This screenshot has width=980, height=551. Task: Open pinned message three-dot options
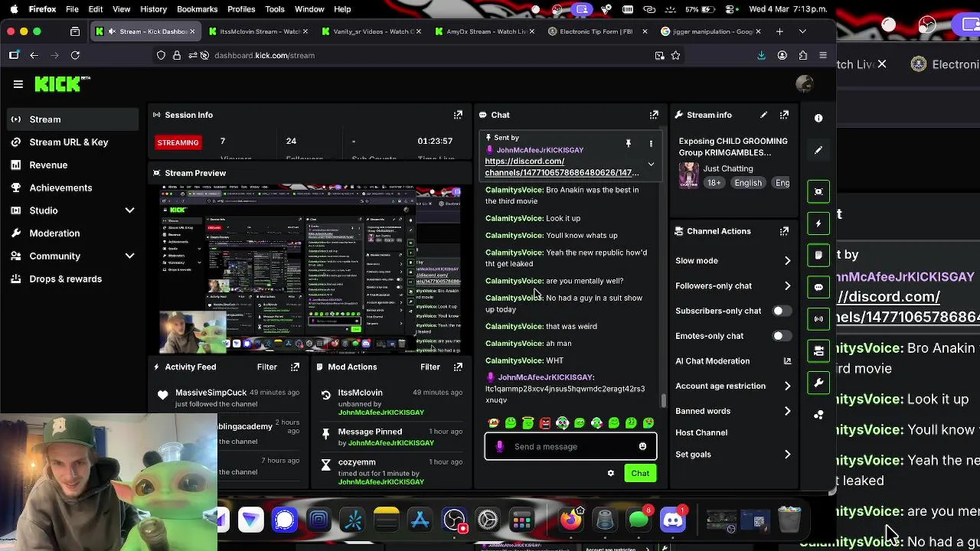(651, 143)
